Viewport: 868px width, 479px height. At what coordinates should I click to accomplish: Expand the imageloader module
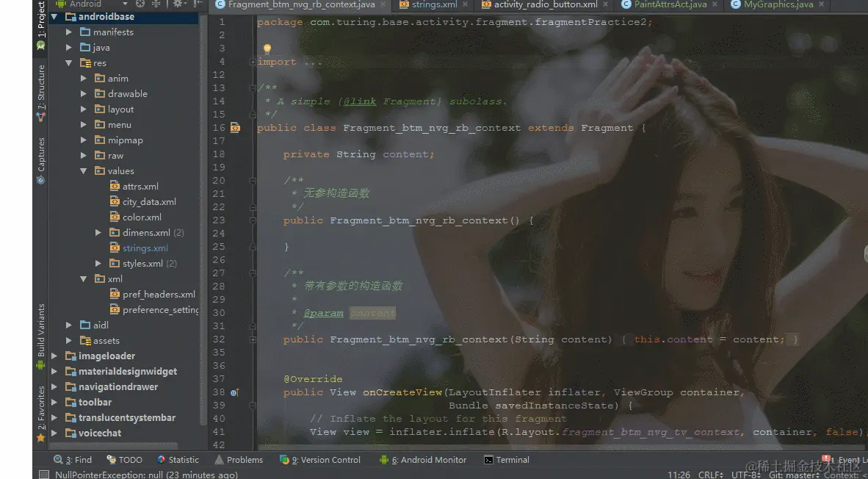[x=54, y=356]
